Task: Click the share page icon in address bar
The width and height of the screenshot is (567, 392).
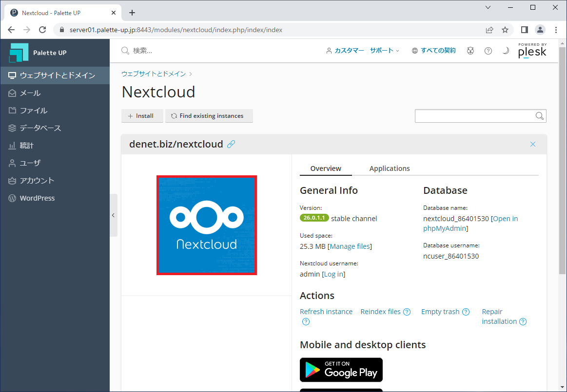Action: (489, 30)
